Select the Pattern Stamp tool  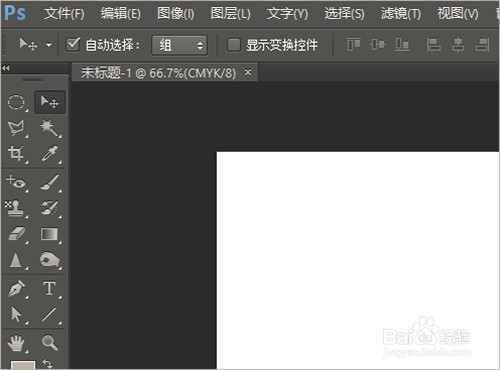[x=15, y=208]
